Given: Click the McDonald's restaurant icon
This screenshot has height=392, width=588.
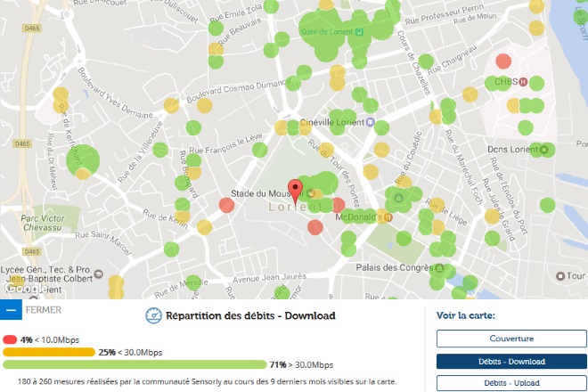Looking at the screenshot, I should [387, 216].
